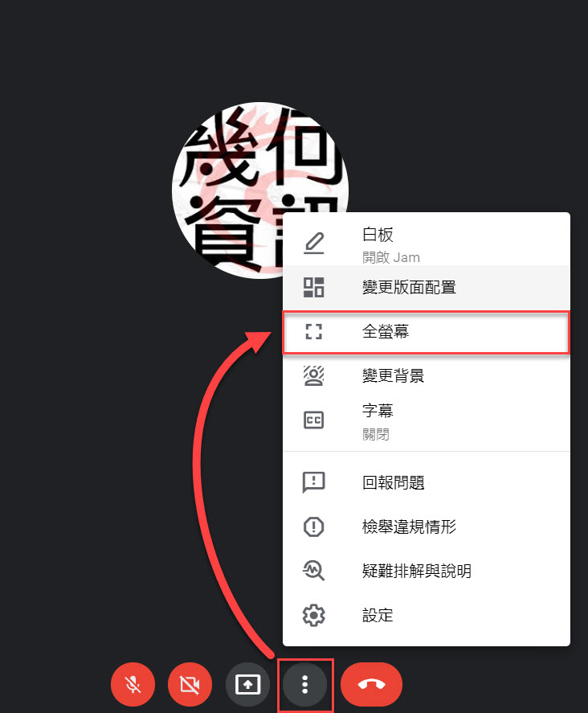The width and height of the screenshot is (588, 713).
Task: Click the layout grid icon
Action: (x=313, y=288)
